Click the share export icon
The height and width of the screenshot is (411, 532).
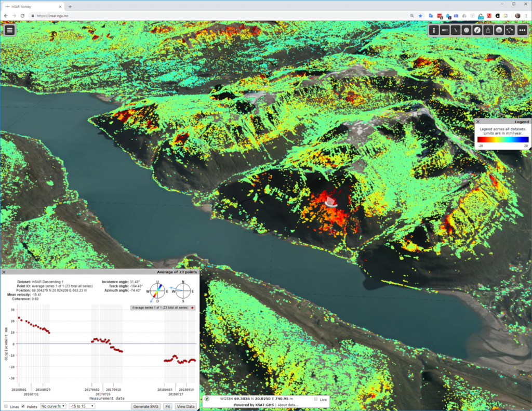point(488,30)
